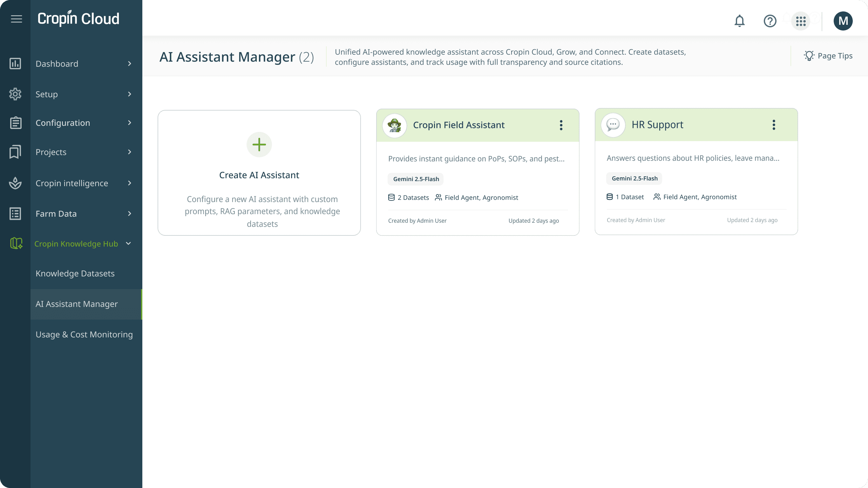The width and height of the screenshot is (868, 488).
Task: Expand the Cropin intelligence menu chevron
Action: [x=129, y=183]
